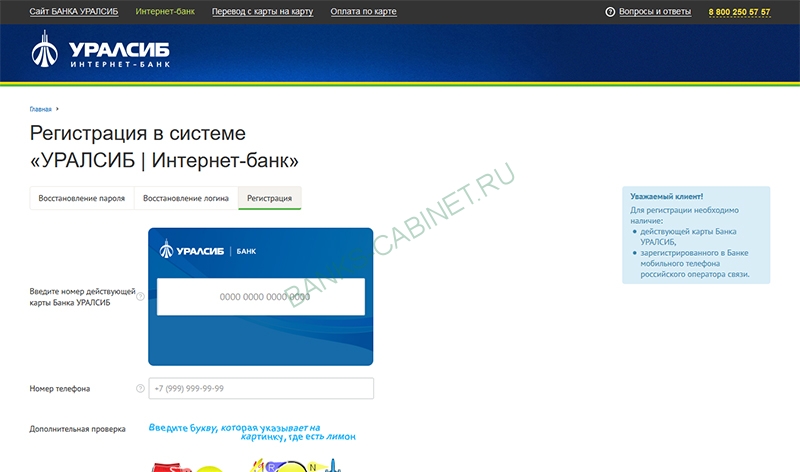Select Интернет-банк in the top navigation

[x=165, y=11]
